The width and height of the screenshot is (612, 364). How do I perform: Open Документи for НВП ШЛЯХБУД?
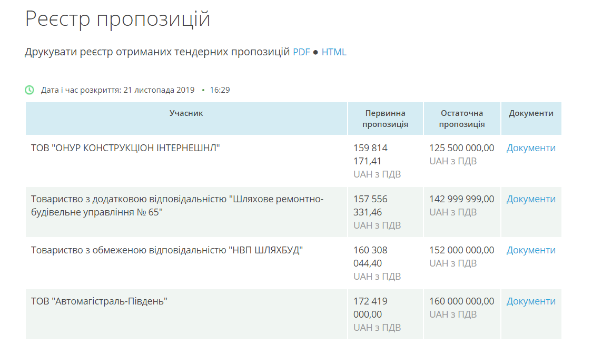[x=531, y=250]
